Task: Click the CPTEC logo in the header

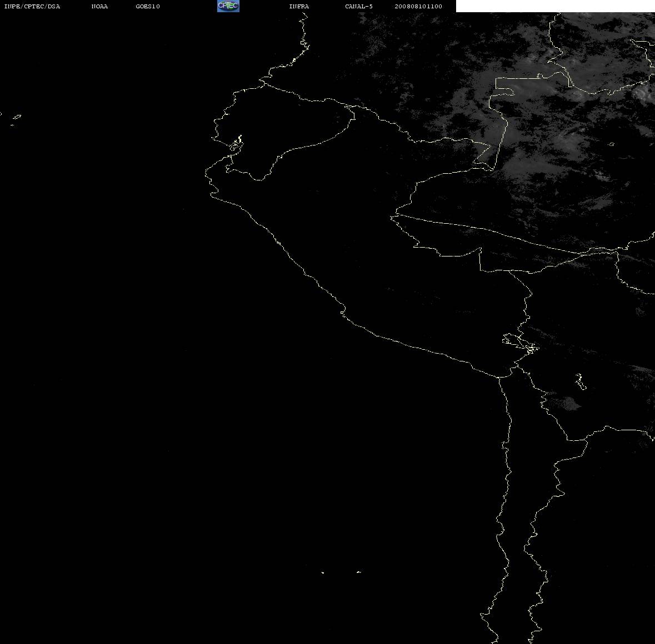Action: click(x=228, y=6)
